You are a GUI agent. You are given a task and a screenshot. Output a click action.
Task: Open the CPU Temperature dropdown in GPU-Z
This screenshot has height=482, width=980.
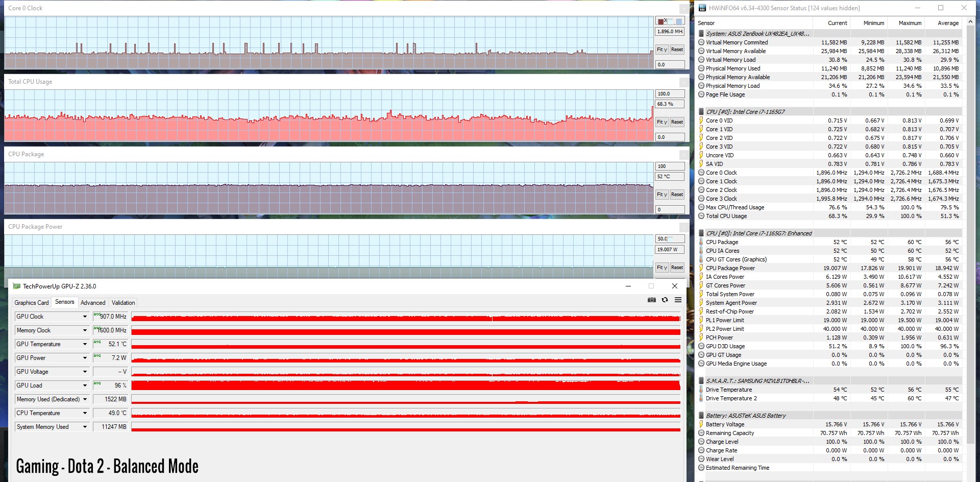pos(85,413)
